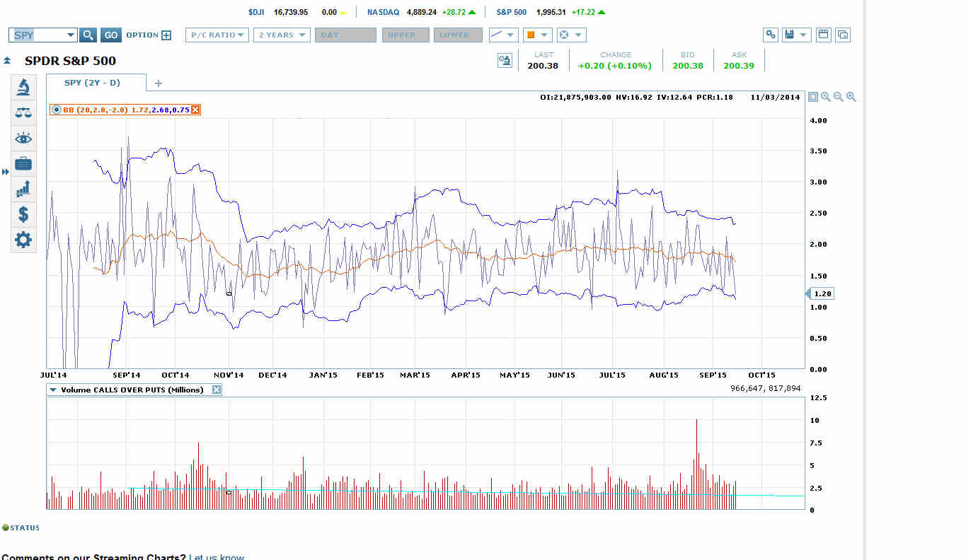Open the 2 YEARS timeframe dropdown
This screenshot has width=966, height=560.
click(x=282, y=35)
